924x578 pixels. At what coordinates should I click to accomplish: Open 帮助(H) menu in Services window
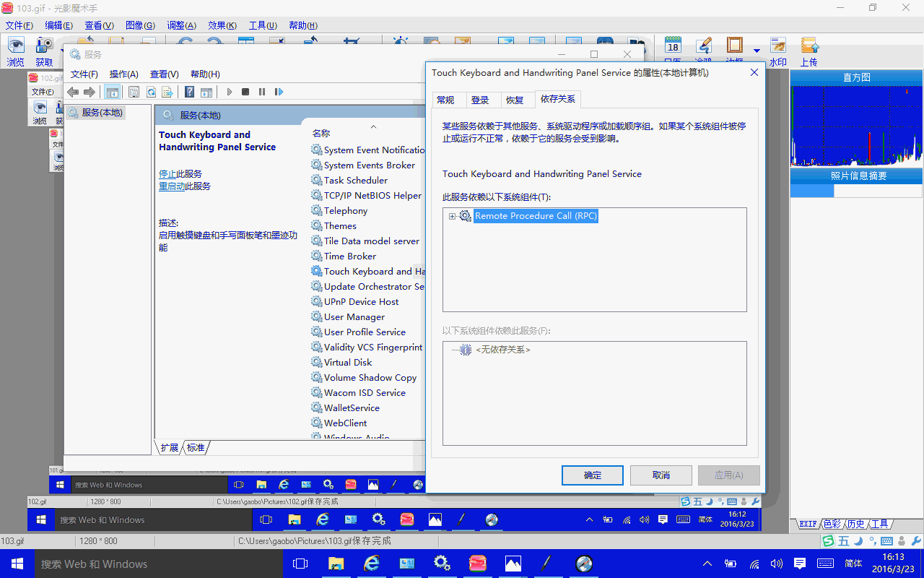point(205,74)
